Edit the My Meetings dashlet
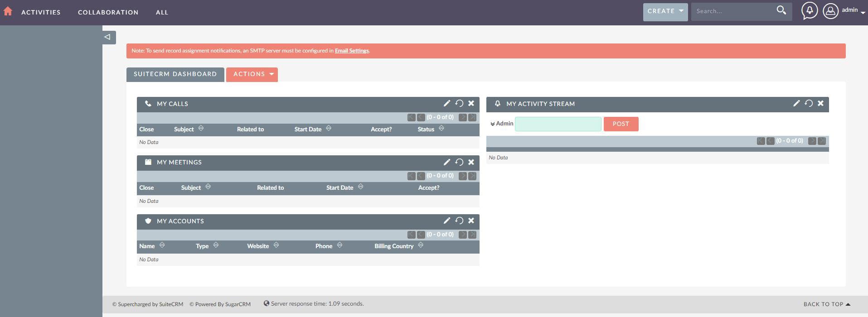This screenshot has width=868, height=317. coord(446,162)
